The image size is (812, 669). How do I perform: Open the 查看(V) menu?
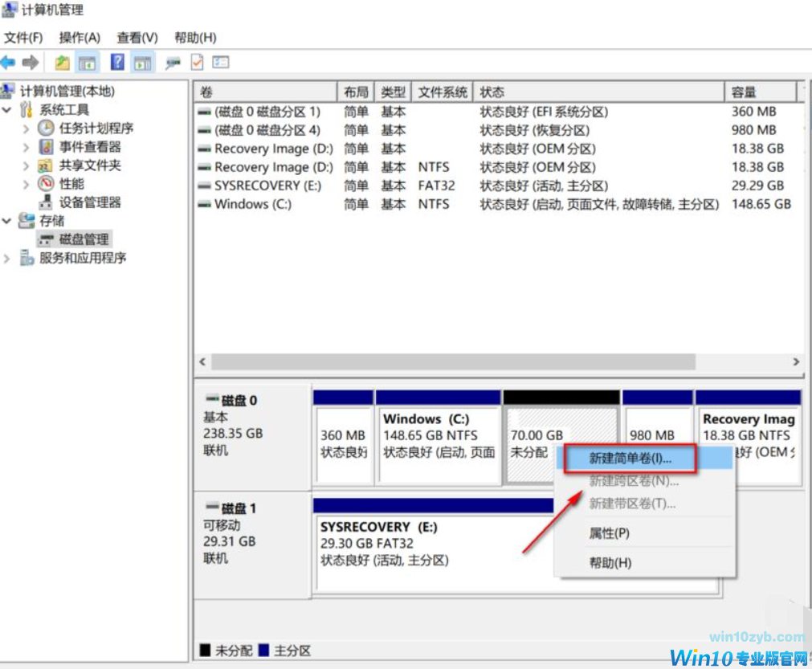pyautogui.click(x=136, y=37)
